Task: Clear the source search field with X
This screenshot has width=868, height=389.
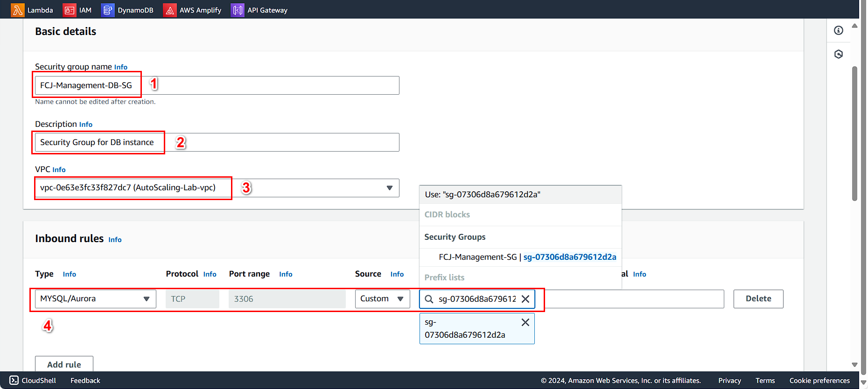Action: (525, 299)
